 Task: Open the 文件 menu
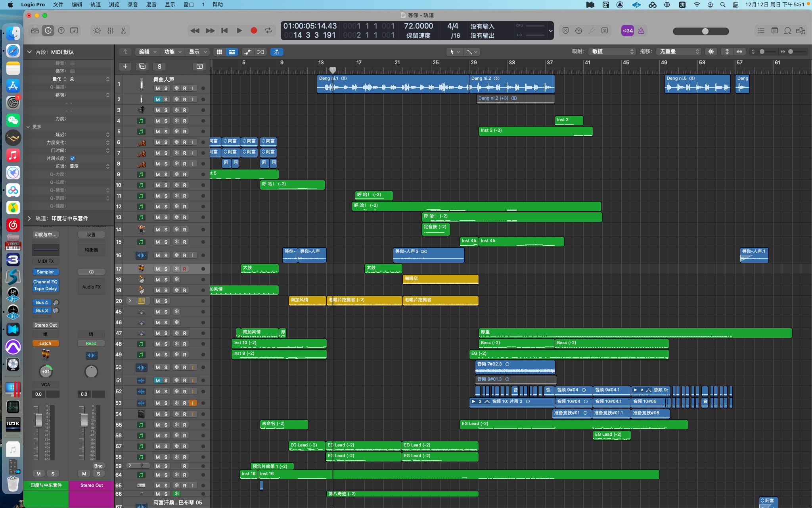pyautogui.click(x=58, y=5)
